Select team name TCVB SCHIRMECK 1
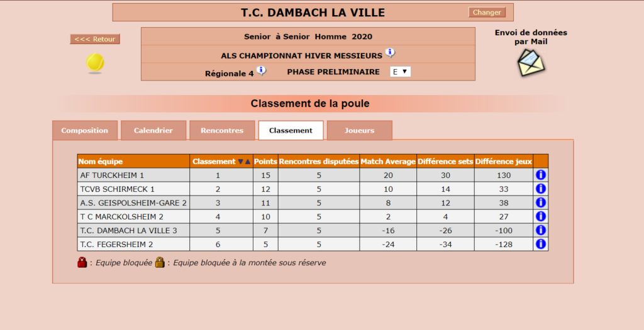 (x=118, y=189)
